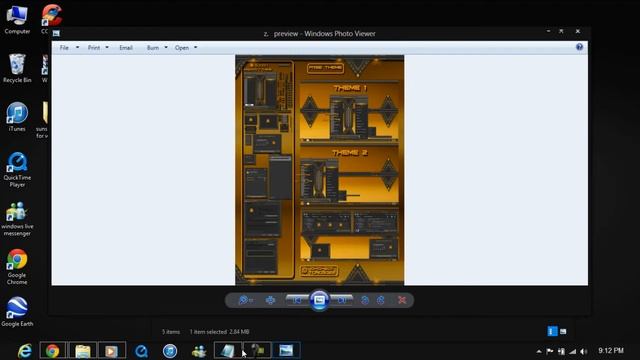Viewport: 640px width, 360px height.
Task: Select the Recycle Bin desktop icon
Action: pyautogui.click(x=17, y=68)
